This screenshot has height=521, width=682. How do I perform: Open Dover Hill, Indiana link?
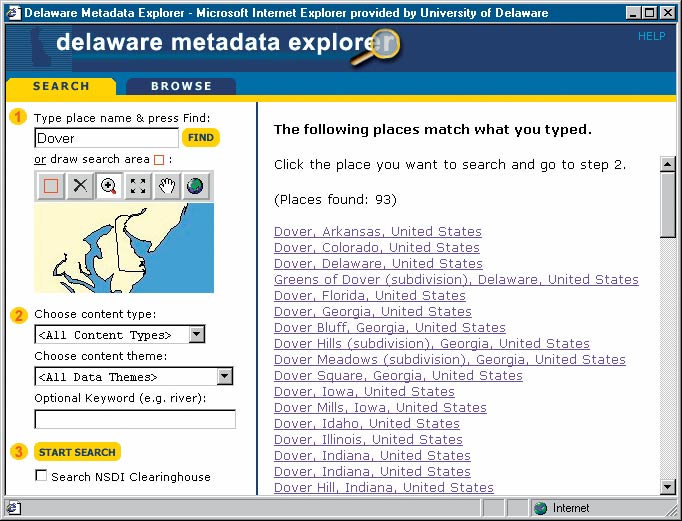pyautogui.click(x=384, y=488)
